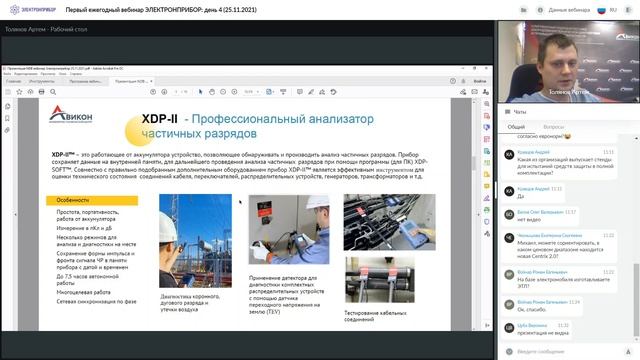Switch to the Главная tab in Acrobat

[13, 81]
